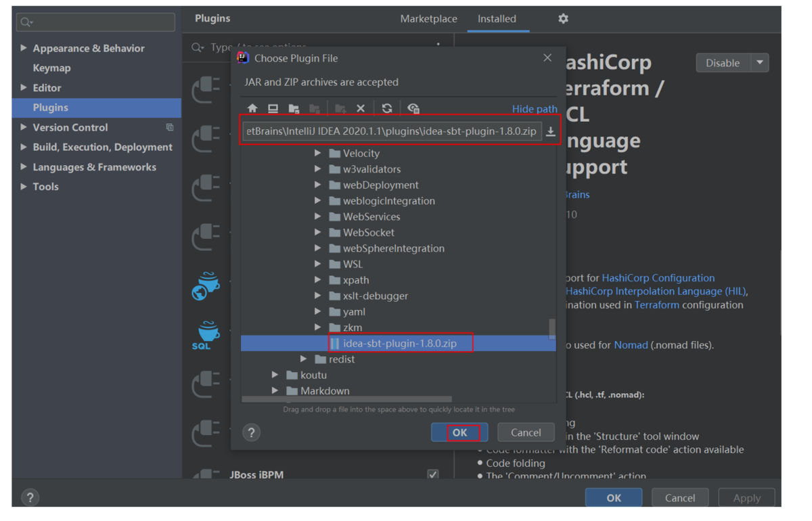This screenshot has width=812, height=521.
Task: Select the SQL plugin icon
Action: (206, 336)
